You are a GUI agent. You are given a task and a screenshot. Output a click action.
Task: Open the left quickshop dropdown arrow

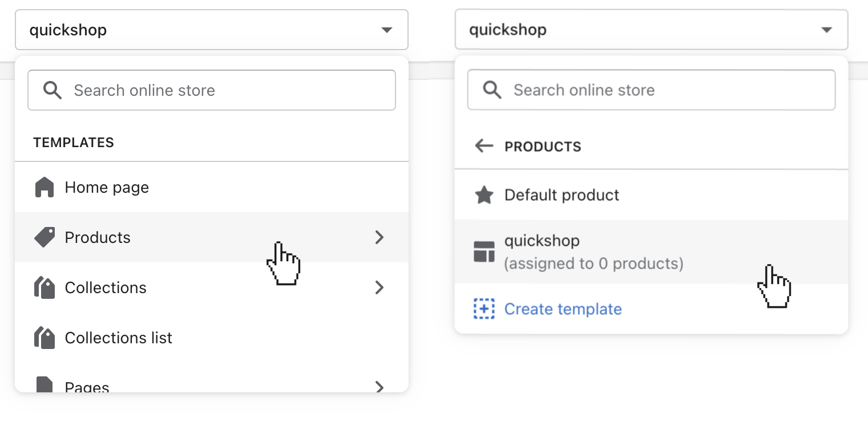[x=387, y=30]
